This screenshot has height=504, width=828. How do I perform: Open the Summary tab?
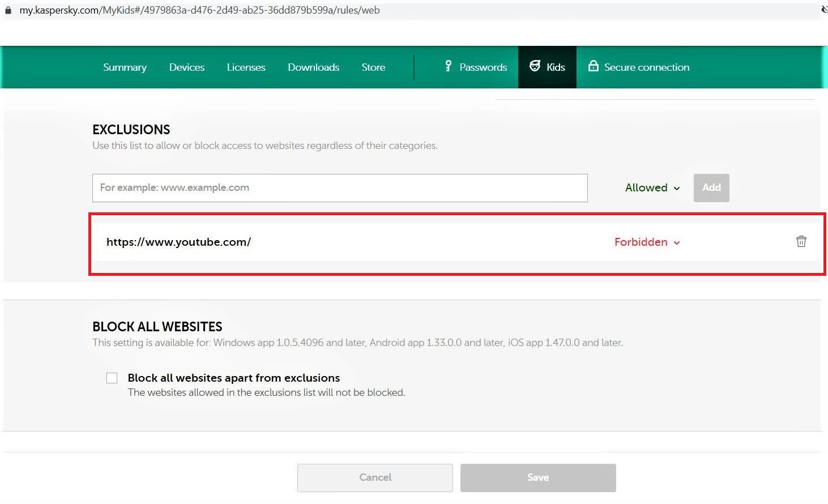click(125, 67)
